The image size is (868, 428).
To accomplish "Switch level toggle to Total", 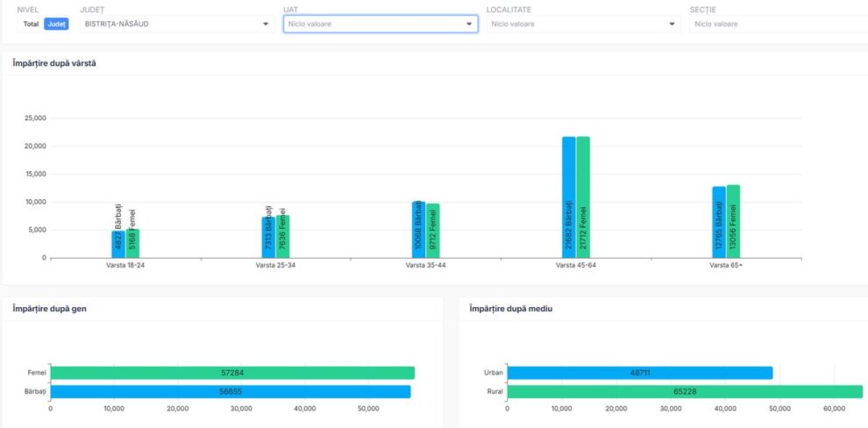I will click(31, 24).
